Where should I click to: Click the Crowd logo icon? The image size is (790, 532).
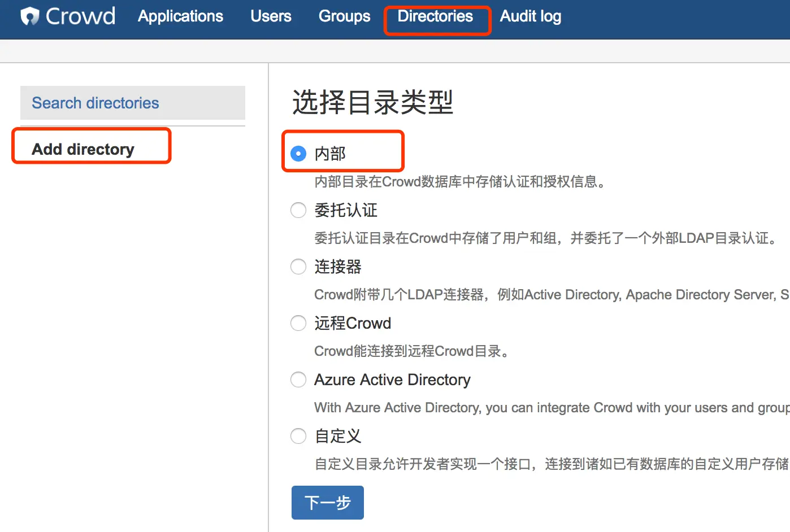coord(30,16)
